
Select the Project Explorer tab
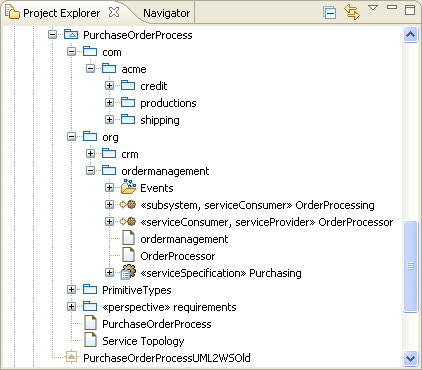pyautogui.click(x=62, y=13)
